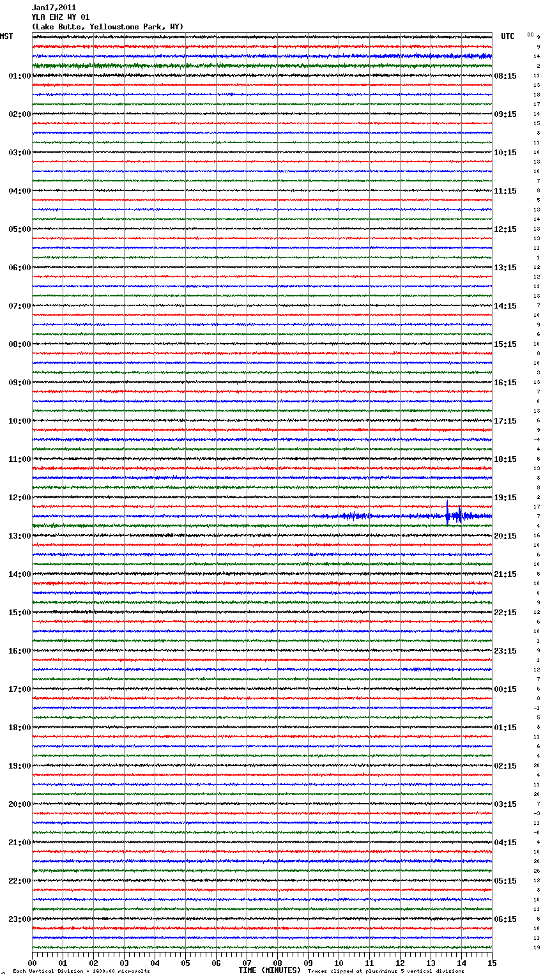Click the 15:15 UTC time label
This screenshot has height=980, width=543.
pyautogui.click(x=505, y=344)
